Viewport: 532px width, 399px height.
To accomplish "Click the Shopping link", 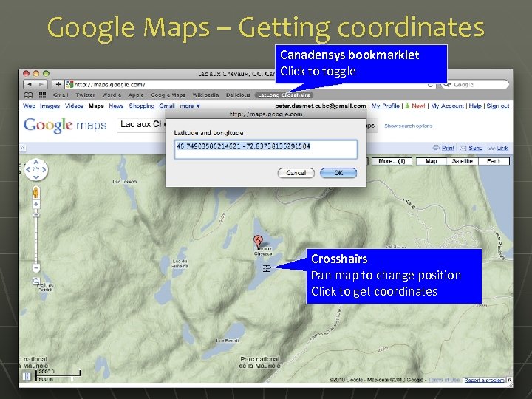I will tap(142, 106).
